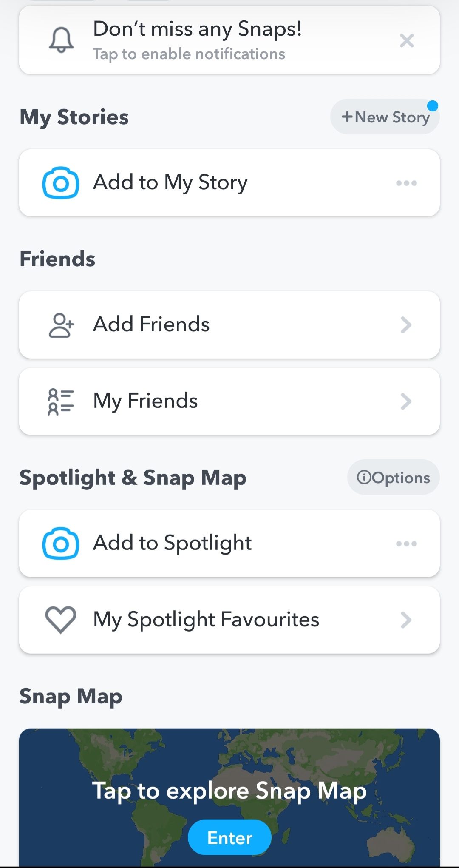The image size is (459, 868).
Task: Select My Spotlight Favourites label
Action: click(206, 620)
